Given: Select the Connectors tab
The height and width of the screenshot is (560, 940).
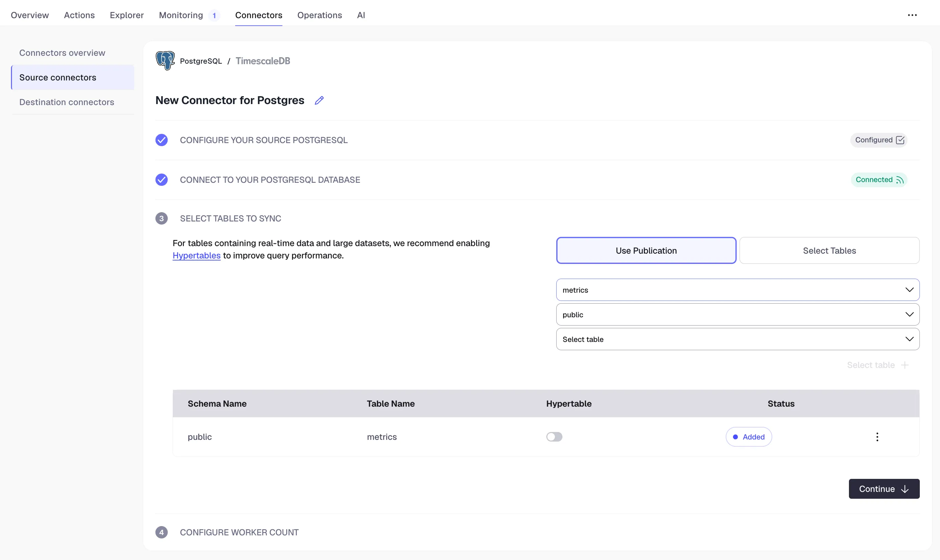Looking at the screenshot, I should [x=258, y=15].
